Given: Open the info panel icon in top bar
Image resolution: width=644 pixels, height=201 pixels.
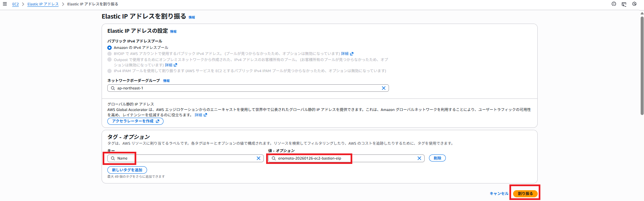Looking at the screenshot, I should click(614, 4).
